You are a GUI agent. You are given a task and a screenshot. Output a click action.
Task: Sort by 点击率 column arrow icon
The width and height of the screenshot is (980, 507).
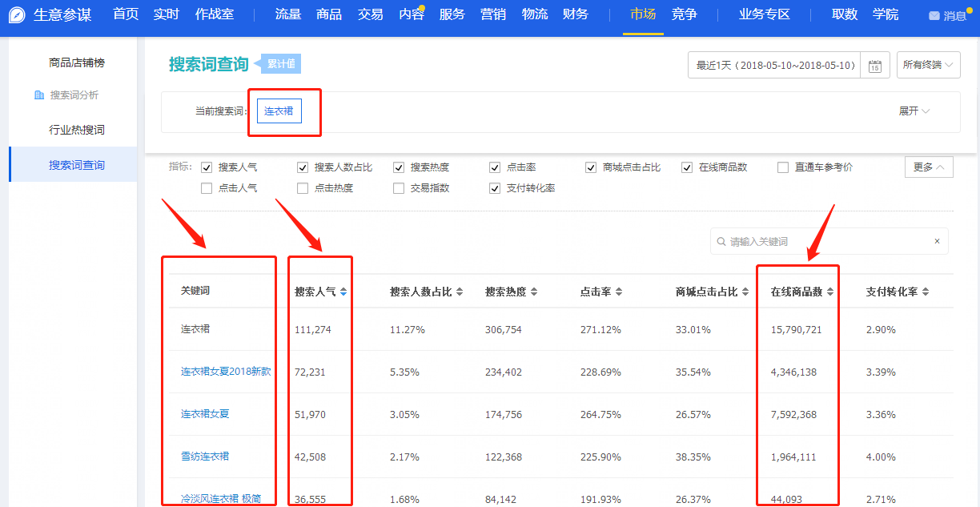[619, 292]
